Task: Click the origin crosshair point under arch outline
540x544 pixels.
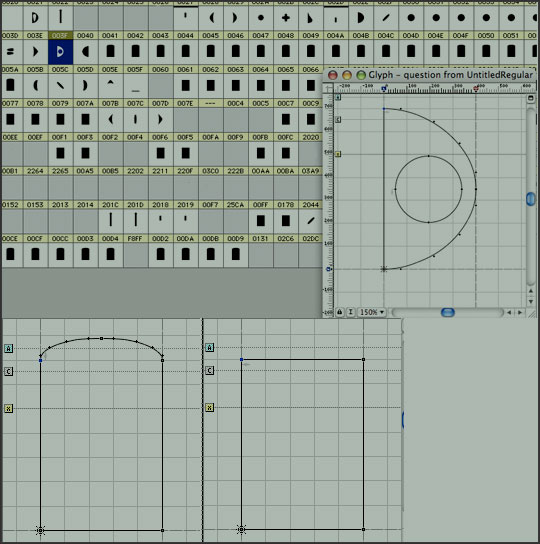Action: pos(40,530)
